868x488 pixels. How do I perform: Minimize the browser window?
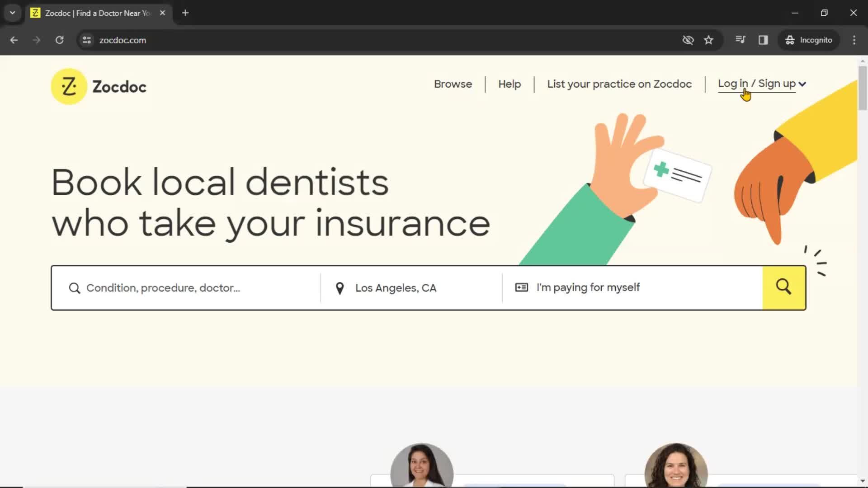795,13
